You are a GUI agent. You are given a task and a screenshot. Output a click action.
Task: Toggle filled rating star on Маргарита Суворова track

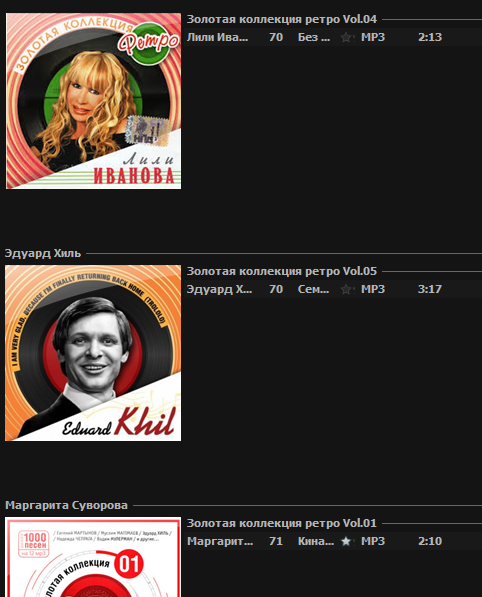[346, 541]
